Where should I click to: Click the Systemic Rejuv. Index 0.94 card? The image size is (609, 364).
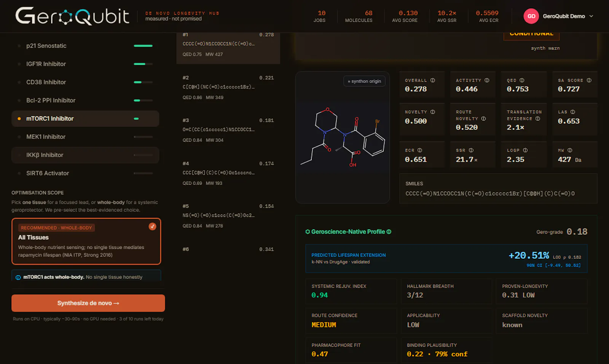[x=351, y=291]
